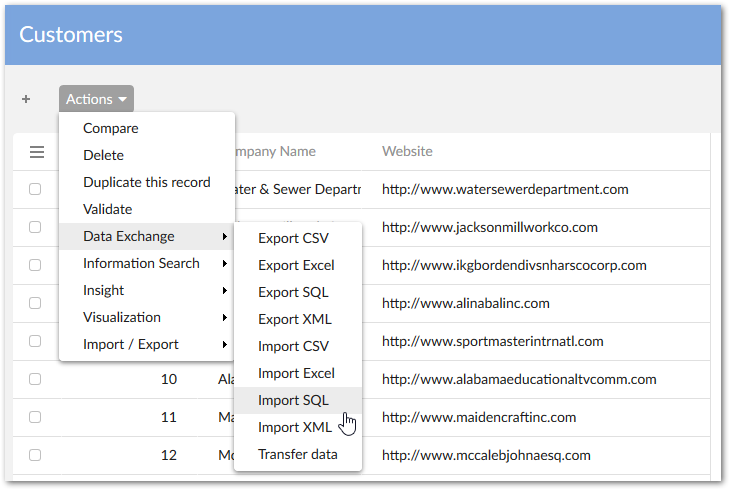Screen dimensions: 730x490
Task: Expand the Data Exchange submenu
Action: point(147,236)
